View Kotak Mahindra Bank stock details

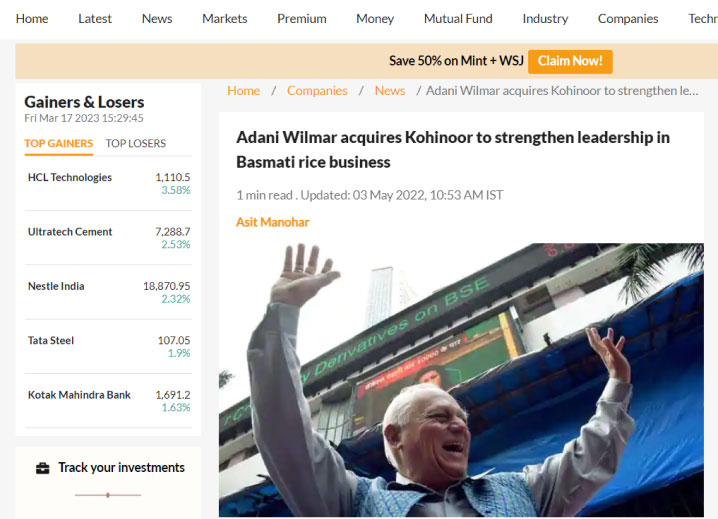(109, 401)
